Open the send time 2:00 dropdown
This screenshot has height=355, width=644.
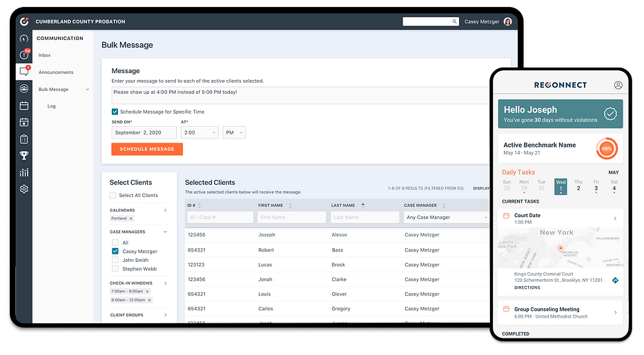point(199,132)
